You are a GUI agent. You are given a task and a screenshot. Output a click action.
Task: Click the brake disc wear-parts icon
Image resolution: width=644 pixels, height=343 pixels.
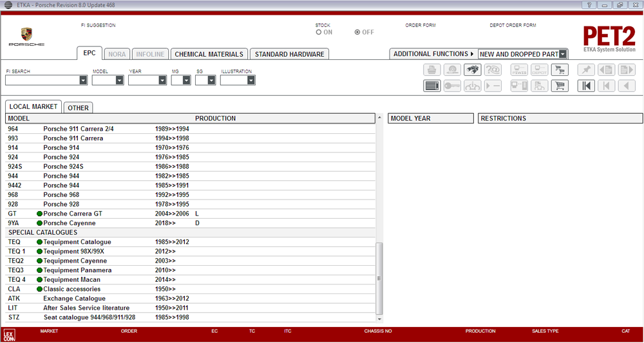452,70
